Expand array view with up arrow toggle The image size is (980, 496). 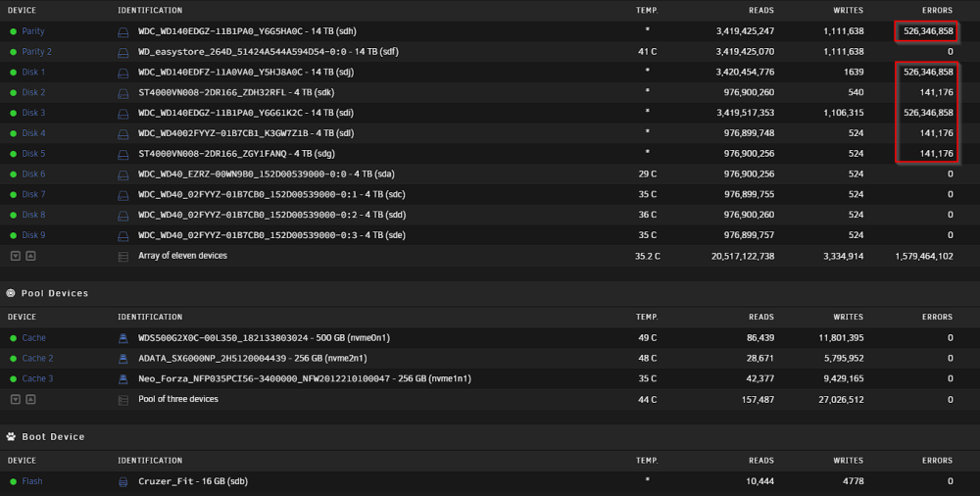(x=30, y=256)
